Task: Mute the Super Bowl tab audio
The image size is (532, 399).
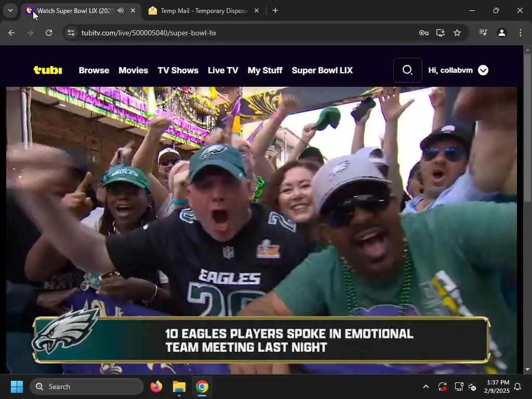Action: click(x=121, y=10)
